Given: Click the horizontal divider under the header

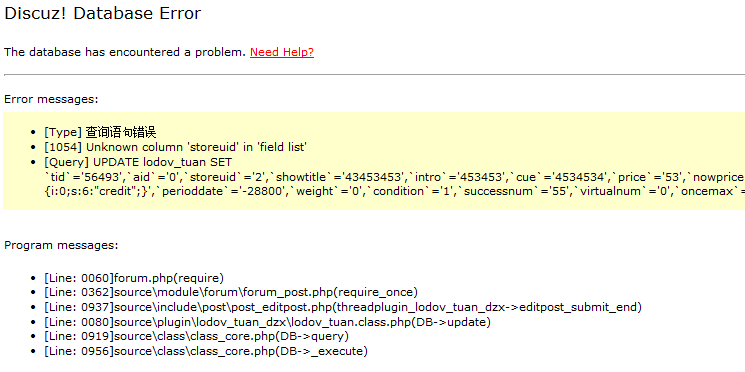Looking at the screenshot, I should 374,75.
